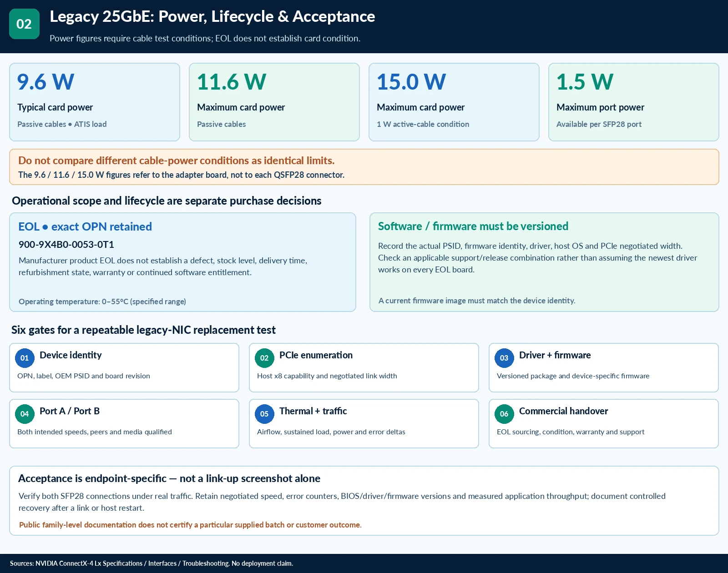Click the 04 badge beside Port A / Port B

tap(25, 414)
